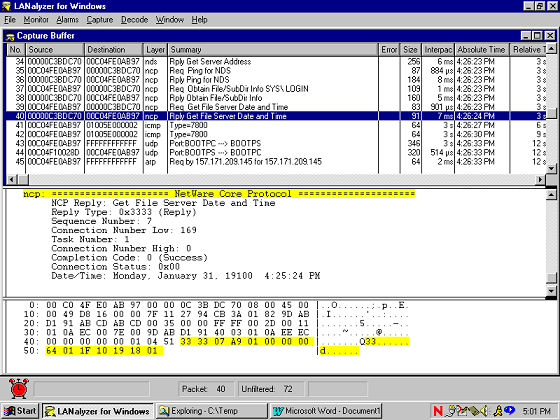Click the Source column header

click(x=55, y=50)
